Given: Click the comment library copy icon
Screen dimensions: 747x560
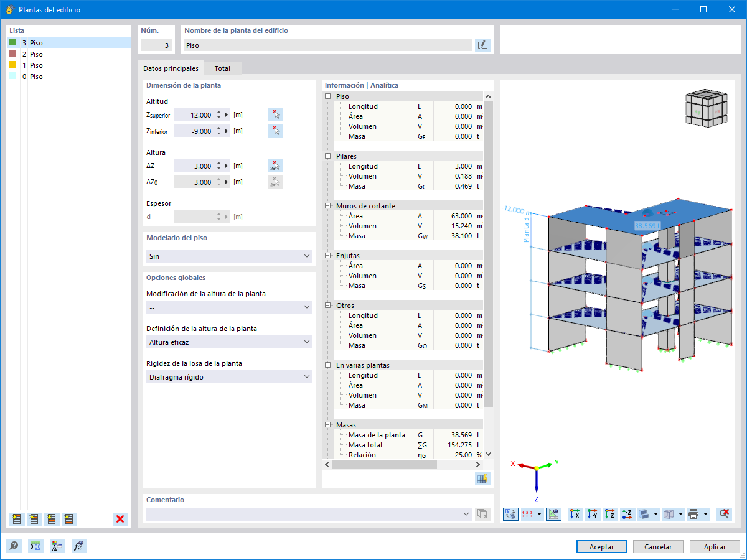Looking at the screenshot, I should click(482, 514).
